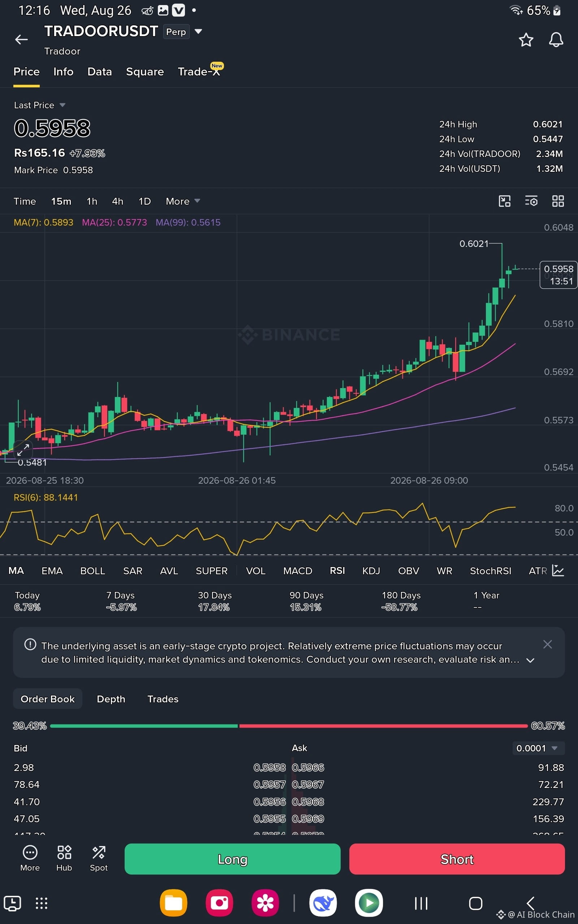Viewport: 578px width, 924px height.
Task: Select the Time line-chart view
Action: (x=25, y=201)
